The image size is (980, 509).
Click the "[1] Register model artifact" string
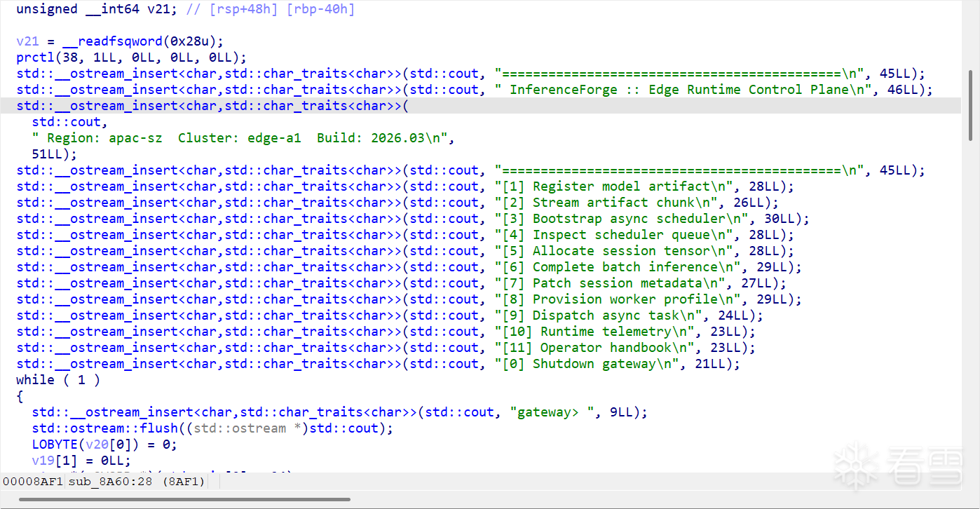point(617,186)
